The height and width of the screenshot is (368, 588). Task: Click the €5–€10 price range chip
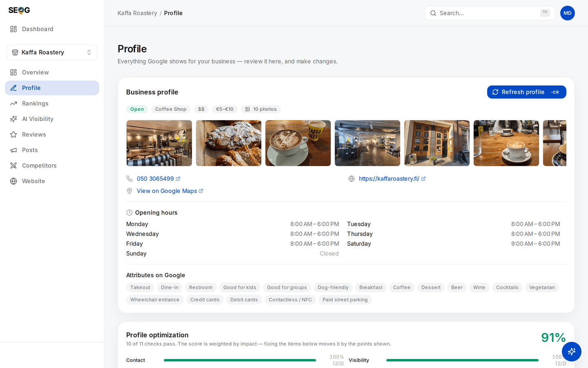pyautogui.click(x=225, y=109)
